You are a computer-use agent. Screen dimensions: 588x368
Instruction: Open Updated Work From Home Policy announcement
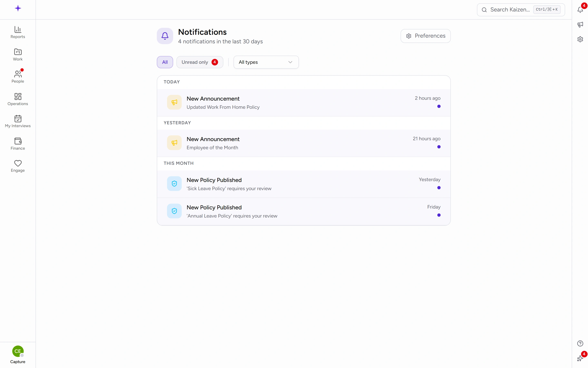coord(304,103)
